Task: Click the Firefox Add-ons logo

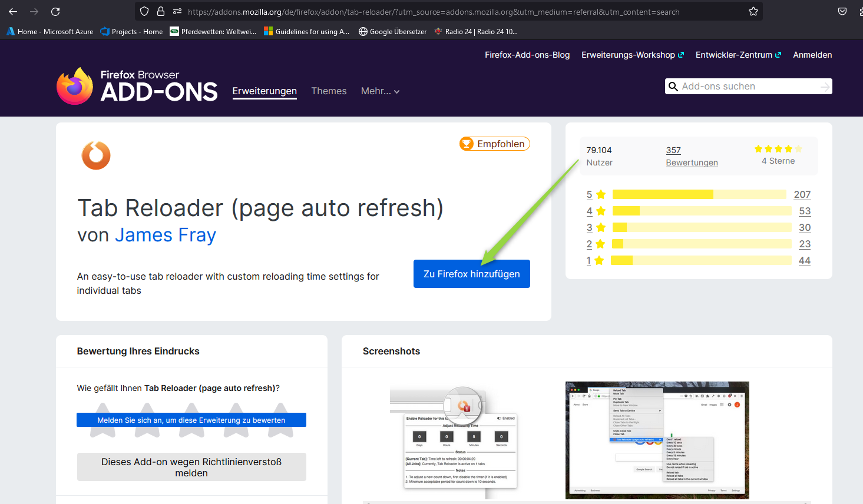Action: click(x=137, y=86)
